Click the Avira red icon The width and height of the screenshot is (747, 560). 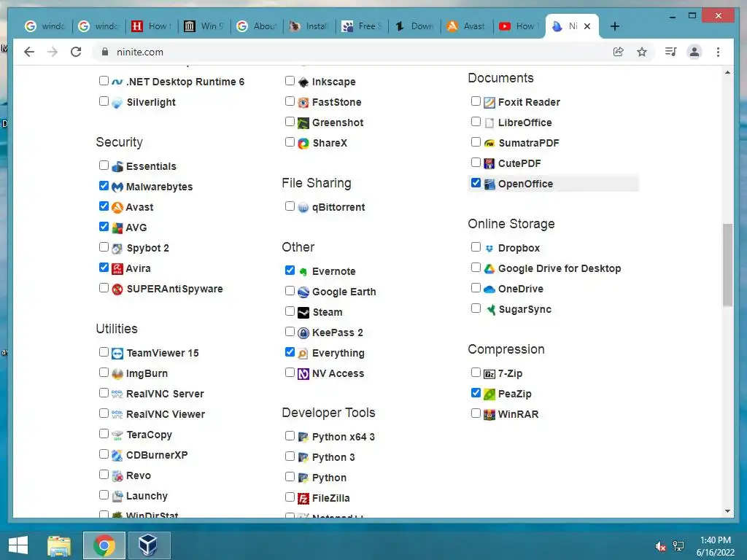pyautogui.click(x=117, y=268)
